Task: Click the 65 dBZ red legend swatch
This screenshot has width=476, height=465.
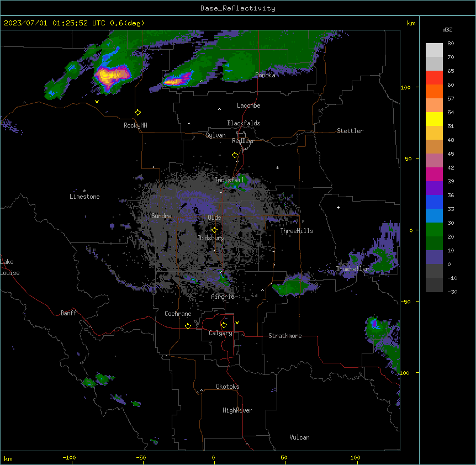Action: click(434, 78)
